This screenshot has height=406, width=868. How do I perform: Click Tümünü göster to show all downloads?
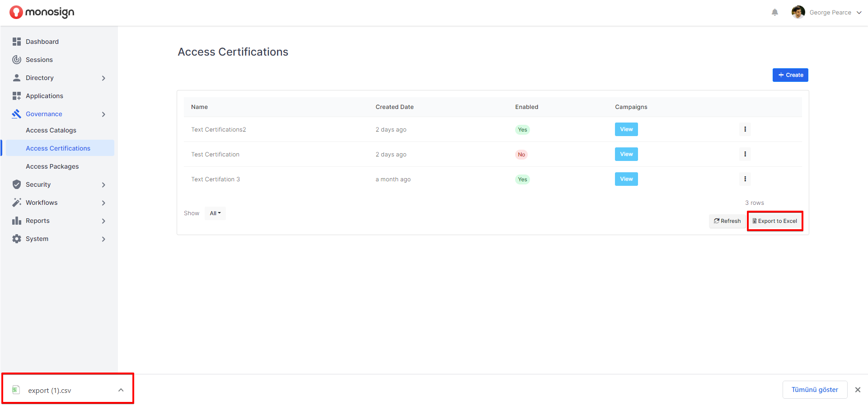click(814, 390)
